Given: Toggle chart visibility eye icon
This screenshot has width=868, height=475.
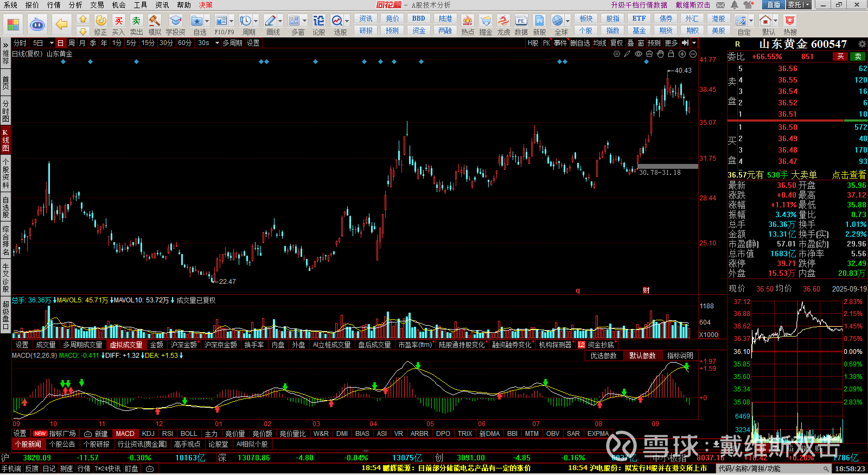Looking at the screenshot, I should click(x=639, y=54).
